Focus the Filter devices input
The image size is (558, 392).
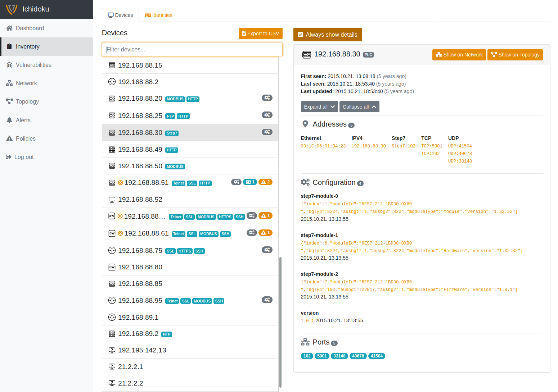click(x=192, y=50)
